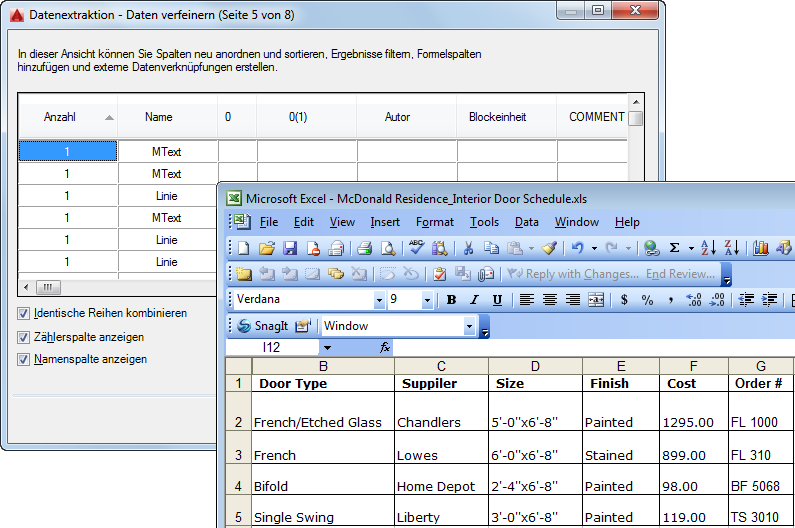The image size is (795, 528).
Task: Toggle Italic formatting in Excel
Action: [474, 300]
